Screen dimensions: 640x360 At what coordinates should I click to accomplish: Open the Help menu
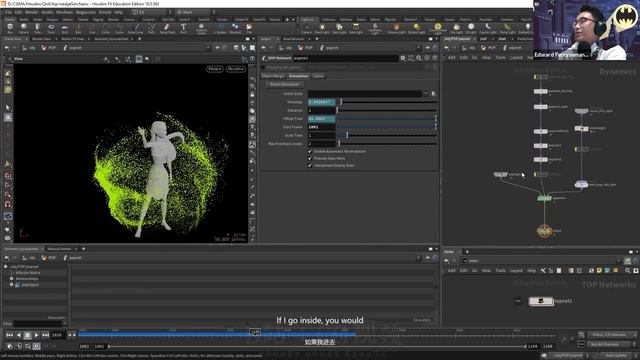pos(118,12)
